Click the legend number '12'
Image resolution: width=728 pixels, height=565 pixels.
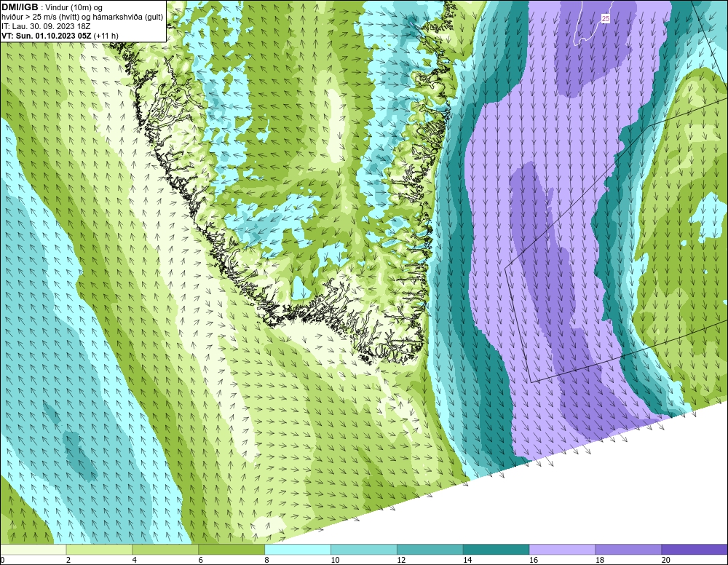click(x=401, y=560)
